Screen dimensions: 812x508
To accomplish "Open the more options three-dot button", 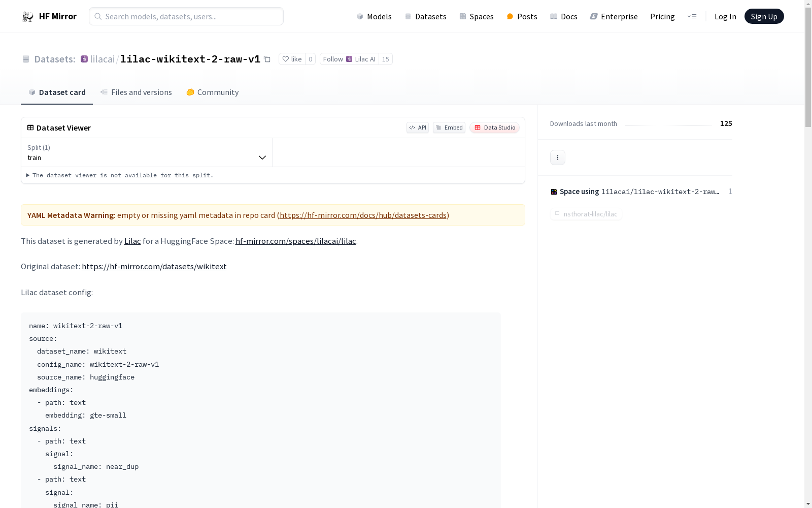I will point(558,157).
